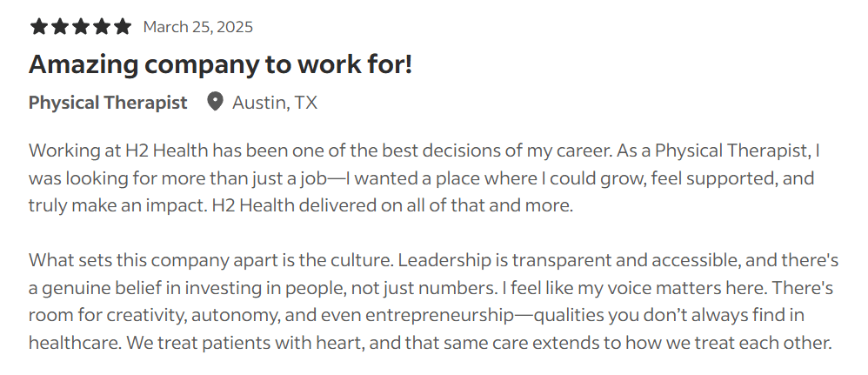Image resolution: width=868 pixels, height=375 pixels.
Task: Click the first star in the rating
Action: 39,27
